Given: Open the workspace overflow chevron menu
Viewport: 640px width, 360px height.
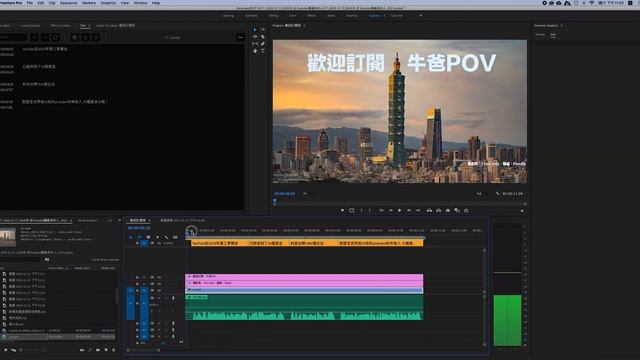Looking at the screenshot, I should pyautogui.click(x=421, y=16).
